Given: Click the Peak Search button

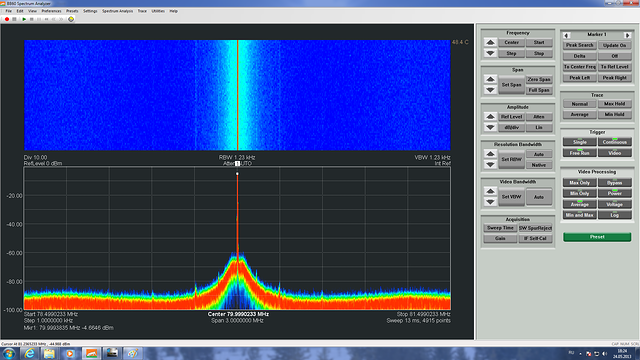Looking at the screenshot, I should pos(580,45).
